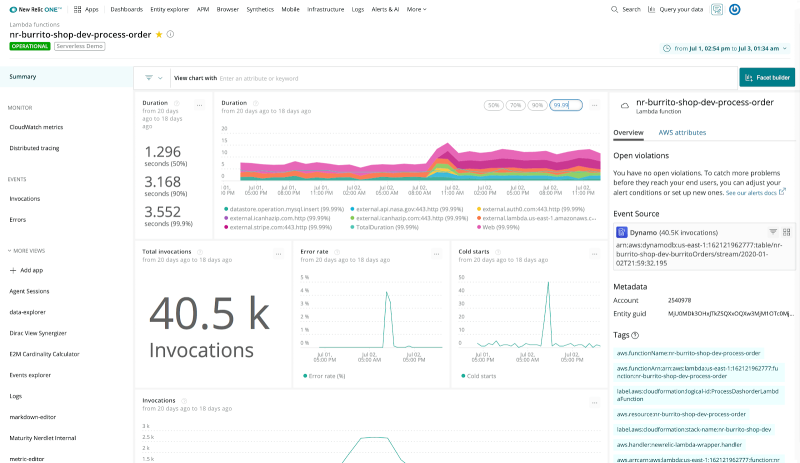Toggle the favorite star for the function
The width and height of the screenshot is (800, 463).
coord(159,34)
